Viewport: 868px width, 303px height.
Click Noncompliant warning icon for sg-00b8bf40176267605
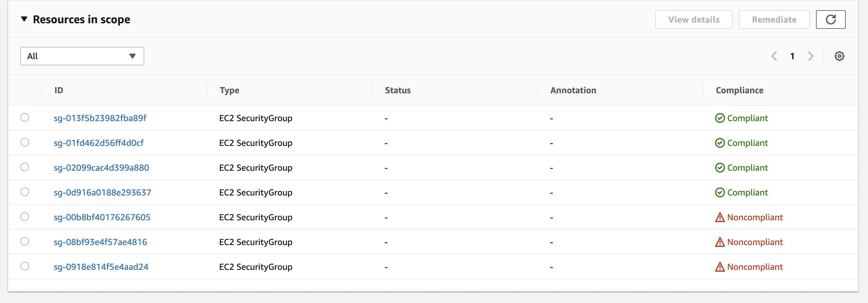[719, 217]
